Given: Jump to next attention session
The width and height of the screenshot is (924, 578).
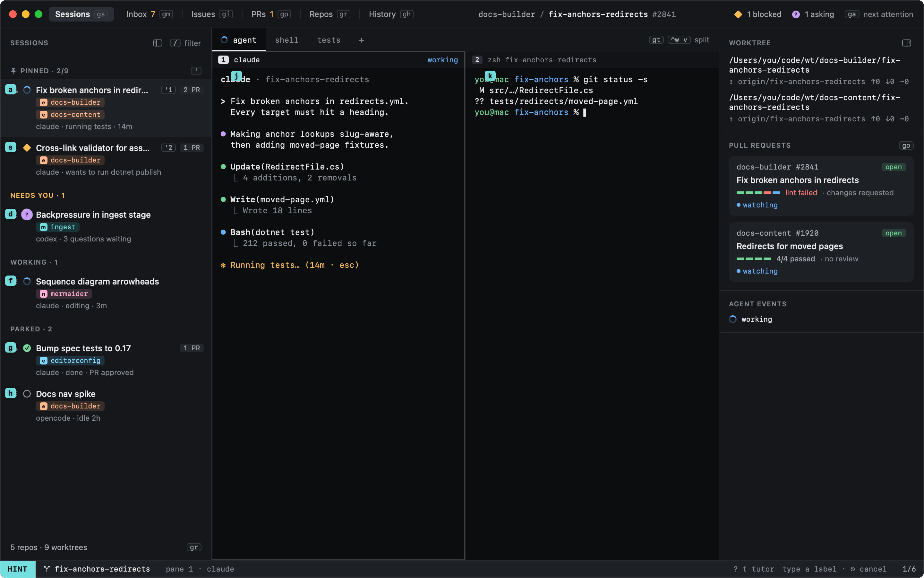Looking at the screenshot, I should (878, 14).
